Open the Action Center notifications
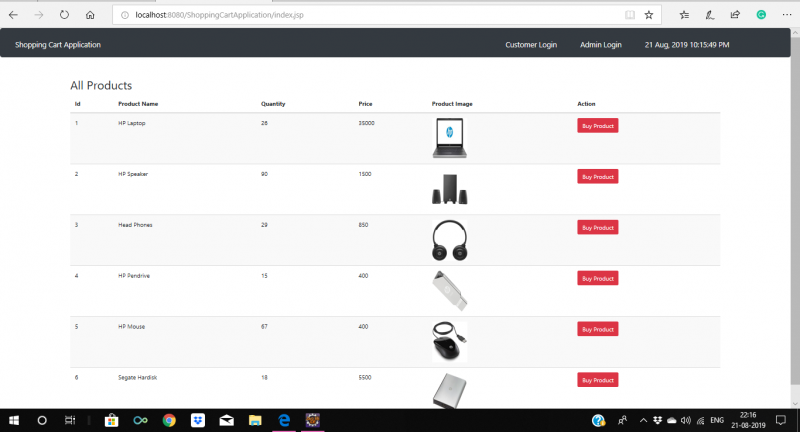The width and height of the screenshot is (800, 432). pos(781,420)
